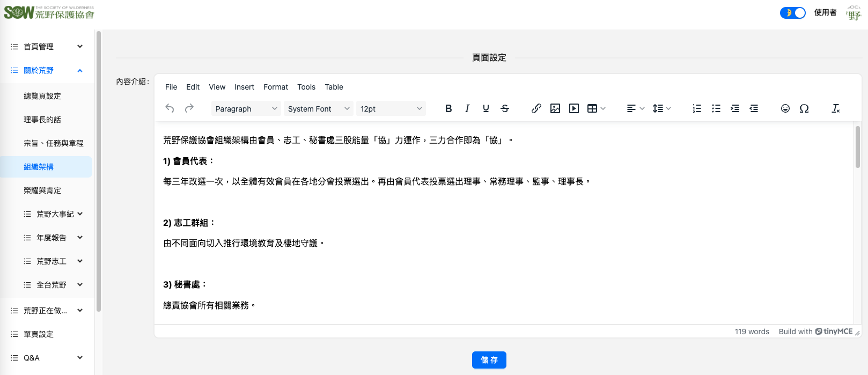Apply italic formatting
The width and height of the screenshot is (868, 375).
467,108
